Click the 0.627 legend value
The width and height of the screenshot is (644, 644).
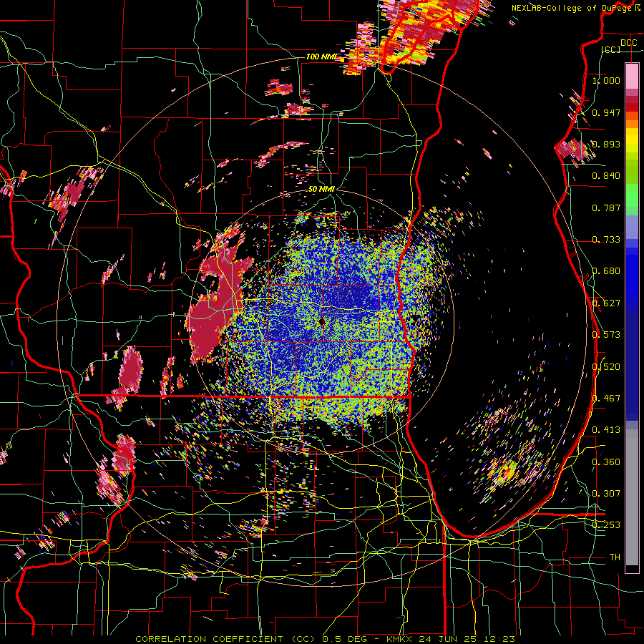click(606, 303)
